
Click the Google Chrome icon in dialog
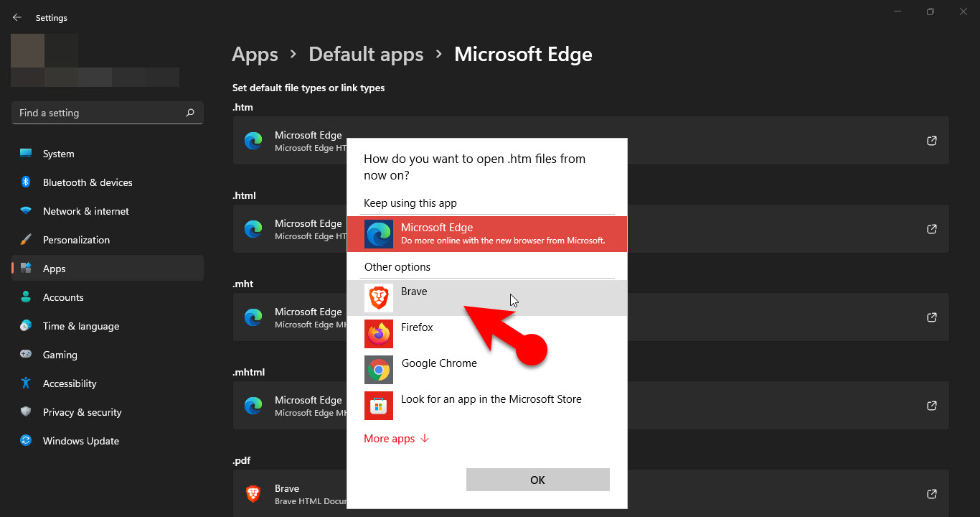379,370
